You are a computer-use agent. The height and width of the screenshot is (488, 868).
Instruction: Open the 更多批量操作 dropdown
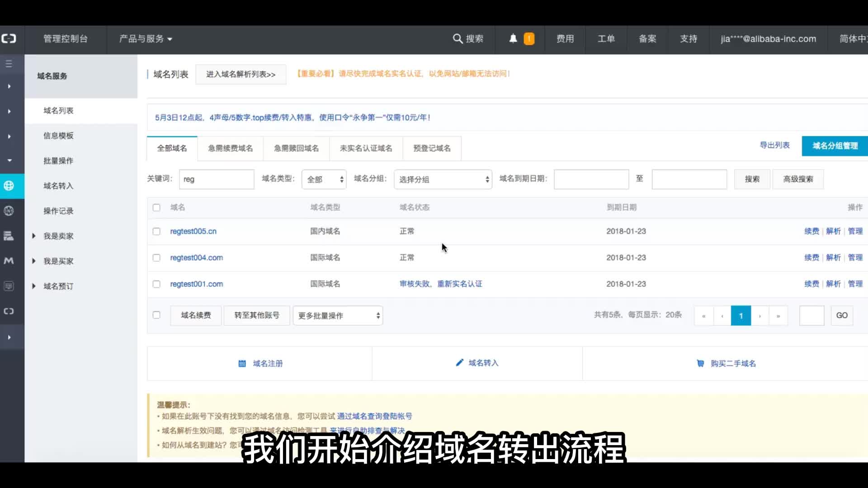click(x=338, y=315)
